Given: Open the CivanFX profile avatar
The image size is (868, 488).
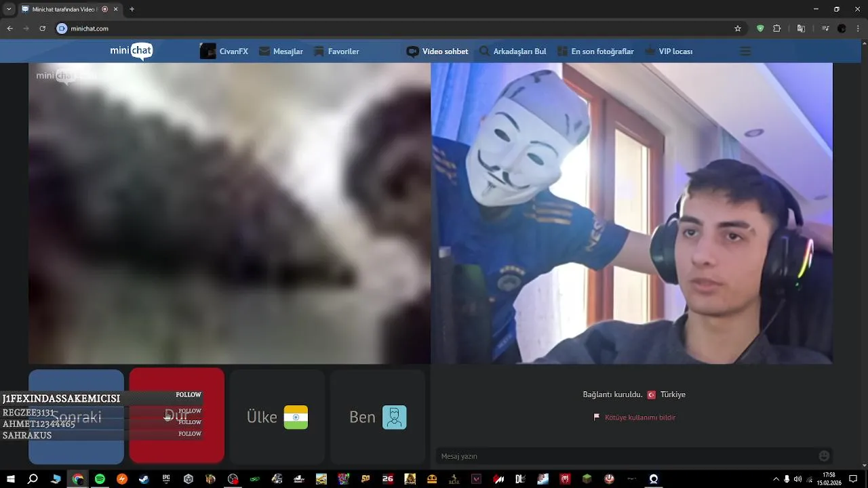Looking at the screenshot, I should click(208, 52).
